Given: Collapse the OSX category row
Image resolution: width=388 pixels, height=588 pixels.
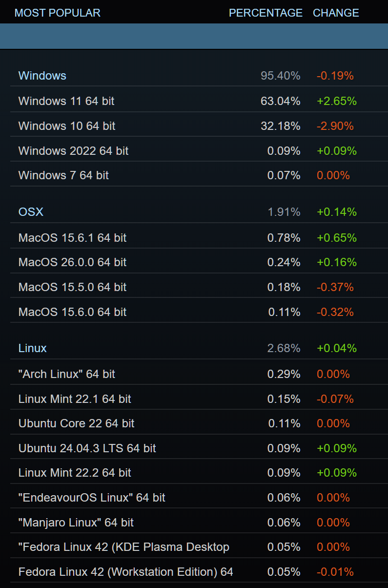Looking at the screenshot, I should coord(31,212).
